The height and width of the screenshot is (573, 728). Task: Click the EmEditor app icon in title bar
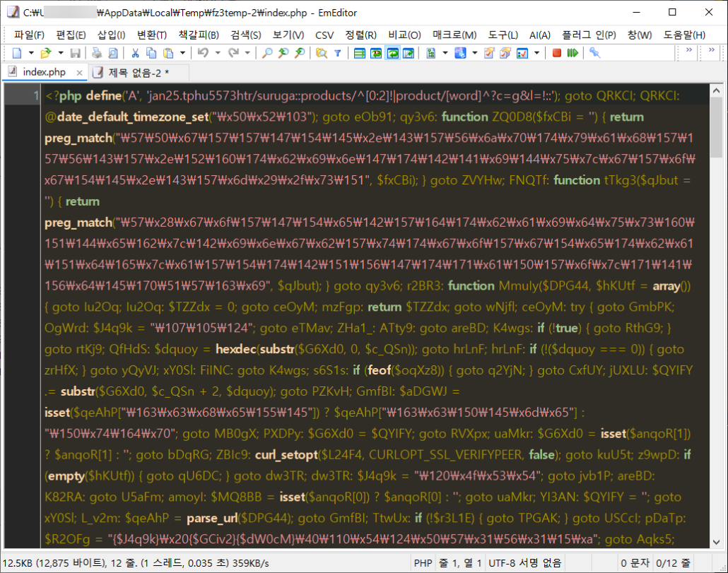pyautogui.click(x=13, y=13)
